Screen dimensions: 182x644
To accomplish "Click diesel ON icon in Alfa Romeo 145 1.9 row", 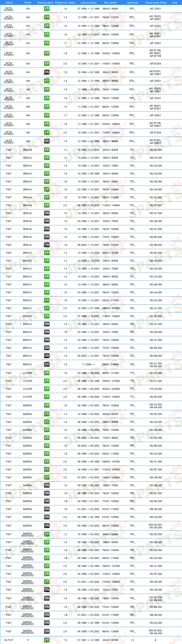I will pos(47,72).
